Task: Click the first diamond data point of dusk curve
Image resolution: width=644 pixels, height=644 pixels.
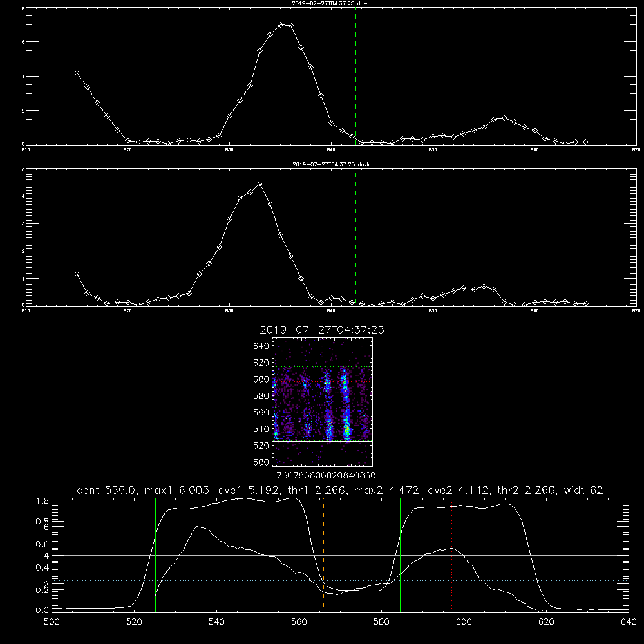Action: pos(77,274)
